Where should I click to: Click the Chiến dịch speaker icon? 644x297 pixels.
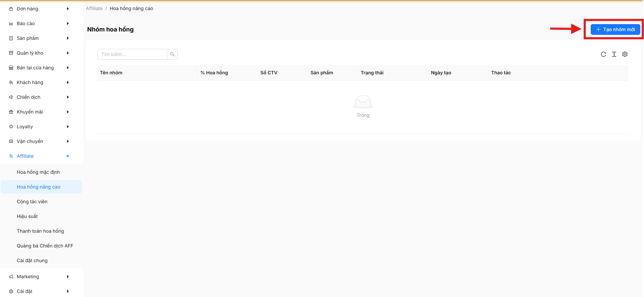coord(11,97)
